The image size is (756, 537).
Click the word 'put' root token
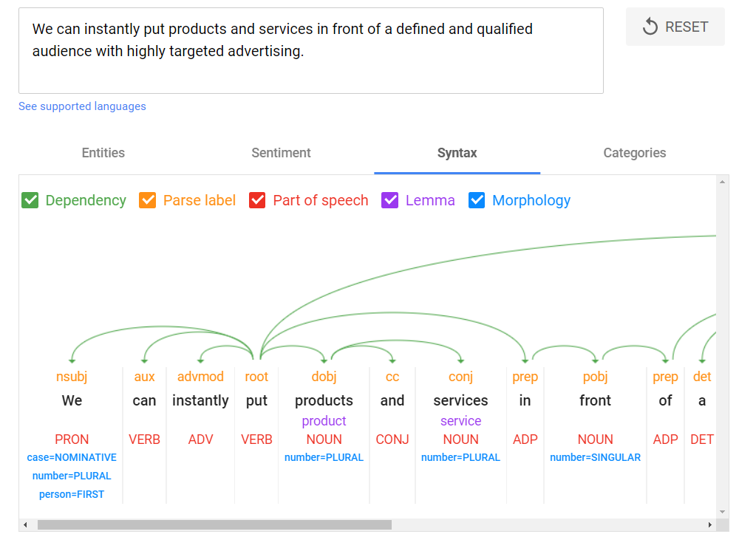click(256, 400)
